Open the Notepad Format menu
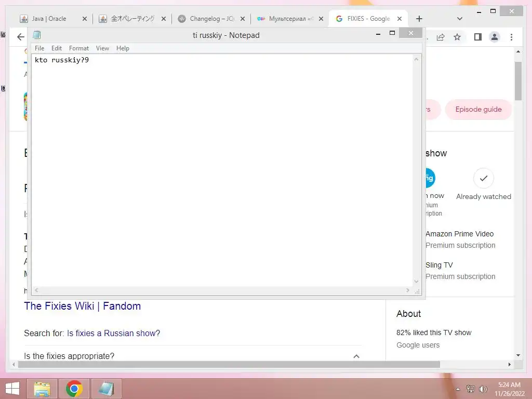The image size is (532, 399). (79, 48)
